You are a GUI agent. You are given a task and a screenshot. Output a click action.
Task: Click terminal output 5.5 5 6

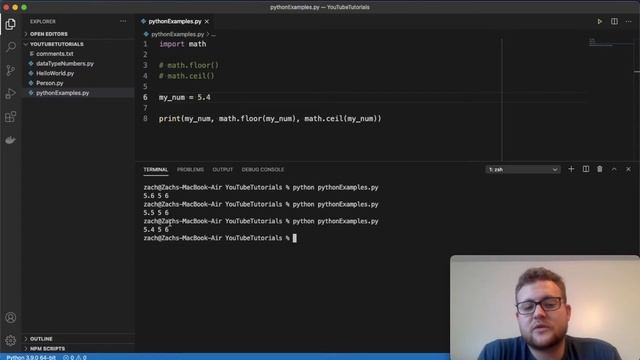tap(156, 213)
